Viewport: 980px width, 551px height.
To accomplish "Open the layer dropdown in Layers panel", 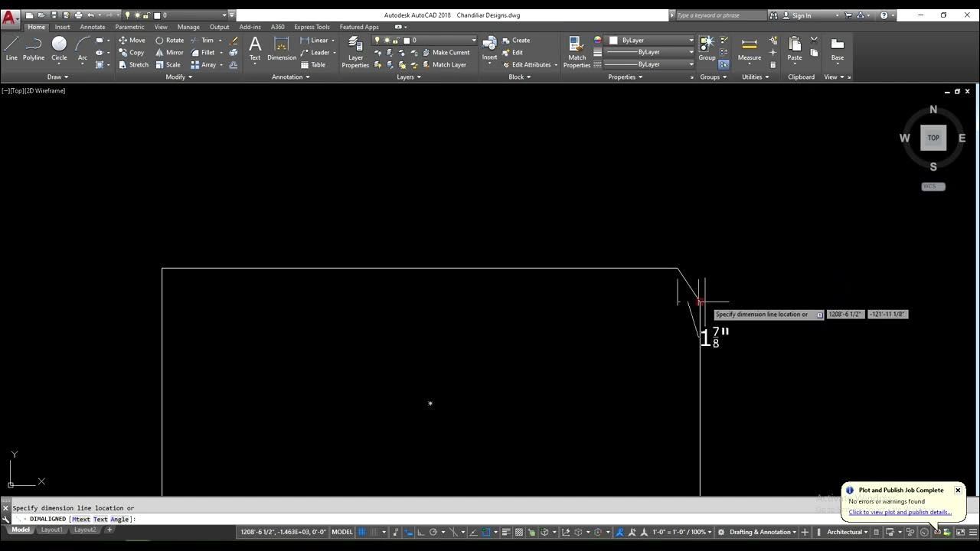I will [x=474, y=41].
